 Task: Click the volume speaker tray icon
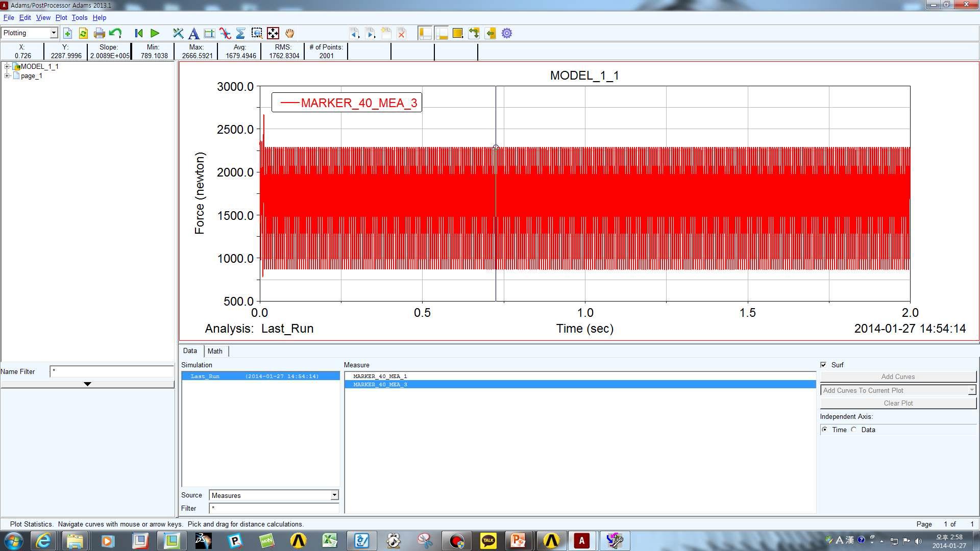coord(919,541)
